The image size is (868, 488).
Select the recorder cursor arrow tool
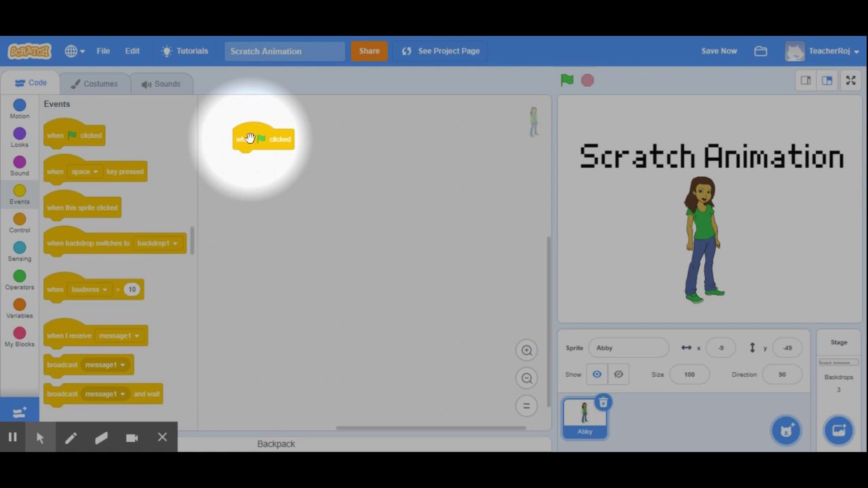click(x=40, y=438)
